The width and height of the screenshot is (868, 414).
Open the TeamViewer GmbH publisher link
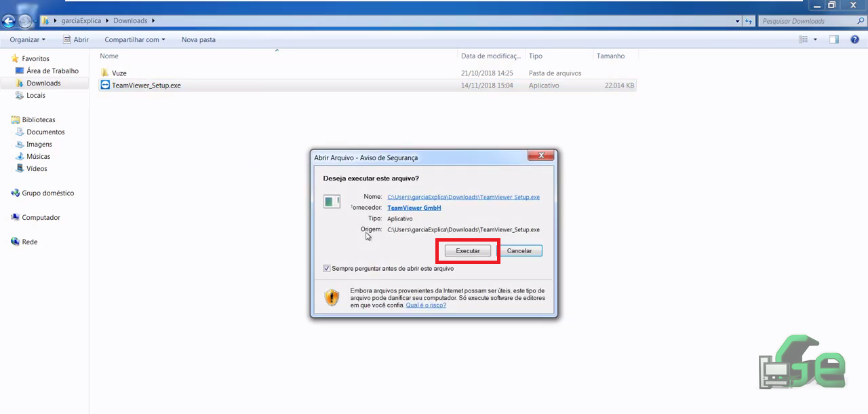tap(414, 208)
